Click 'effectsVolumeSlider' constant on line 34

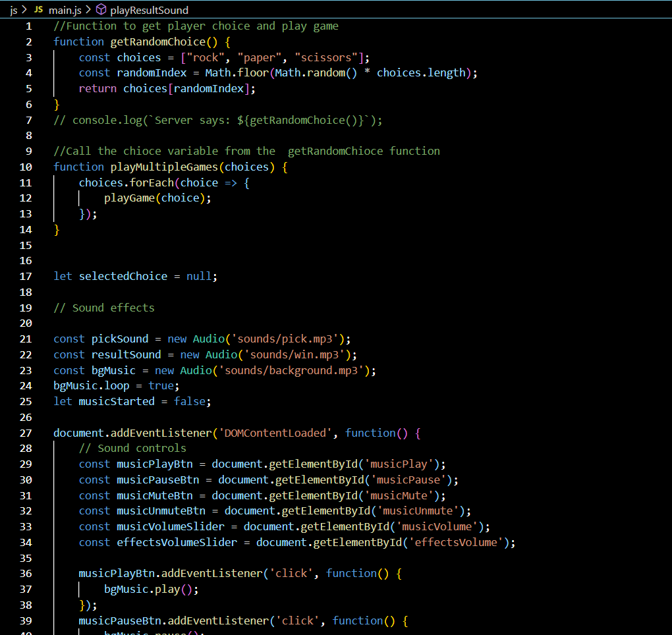[x=177, y=542]
